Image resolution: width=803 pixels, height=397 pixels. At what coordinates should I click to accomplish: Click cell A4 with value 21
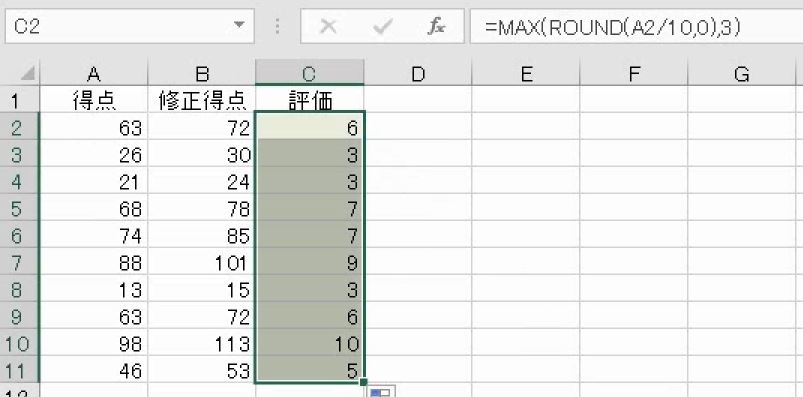[94, 181]
